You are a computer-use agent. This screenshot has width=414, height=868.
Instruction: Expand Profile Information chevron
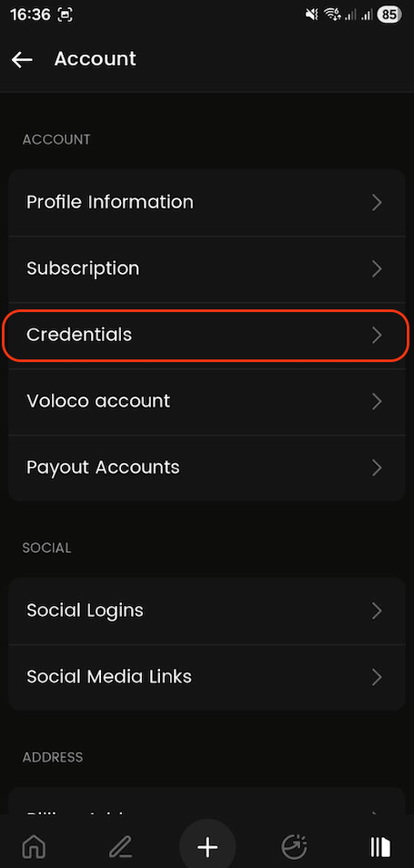click(377, 203)
